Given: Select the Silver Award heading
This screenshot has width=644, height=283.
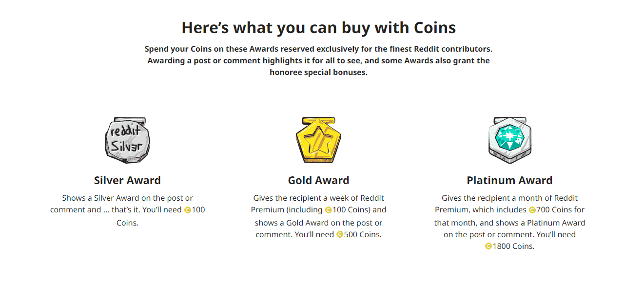Looking at the screenshot, I should [127, 181].
